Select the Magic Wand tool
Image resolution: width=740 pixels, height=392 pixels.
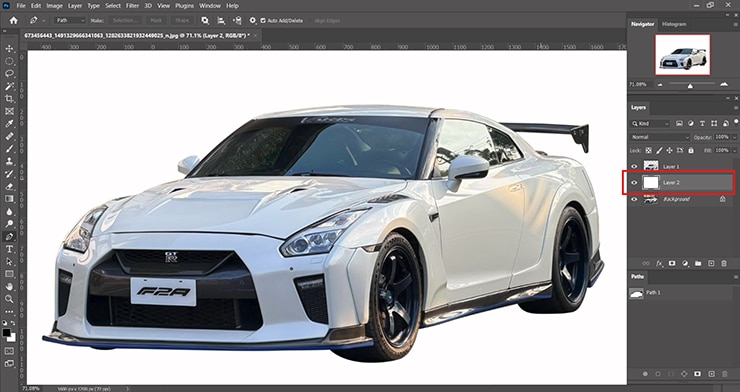coord(9,86)
